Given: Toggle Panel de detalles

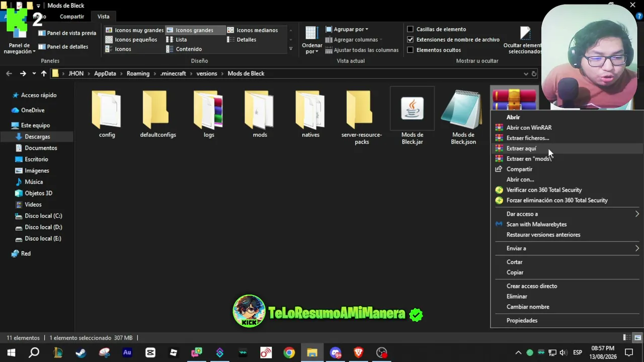Looking at the screenshot, I should tap(63, 47).
